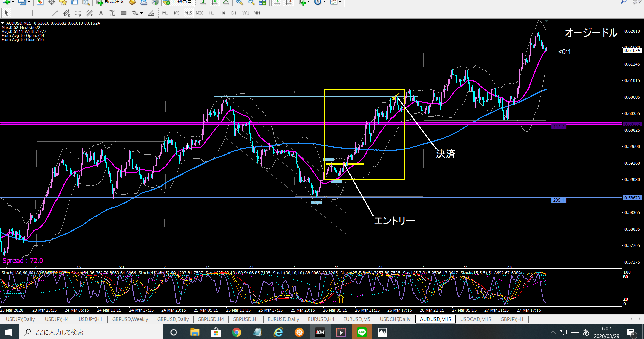Open the USDCAD,M15 chart tab
Image resolution: width=644 pixels, height=339 pixels.
pos(476,319)
